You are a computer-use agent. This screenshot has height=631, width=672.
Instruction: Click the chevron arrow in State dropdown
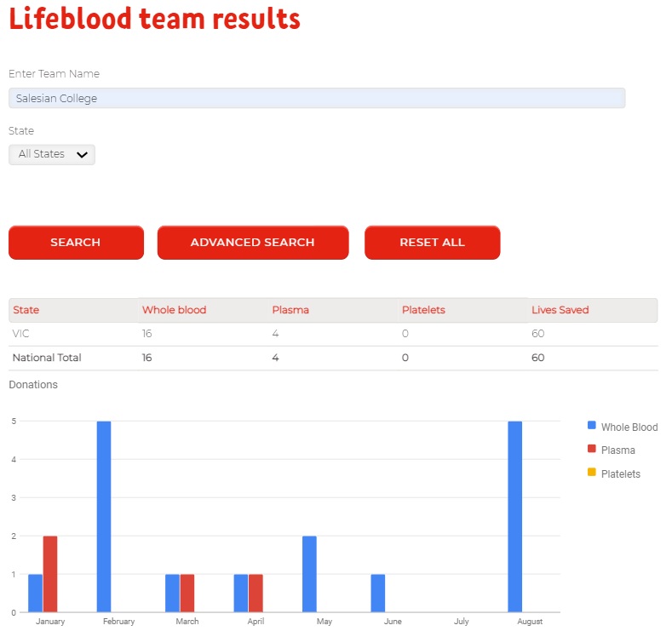(x=82, y=155)
